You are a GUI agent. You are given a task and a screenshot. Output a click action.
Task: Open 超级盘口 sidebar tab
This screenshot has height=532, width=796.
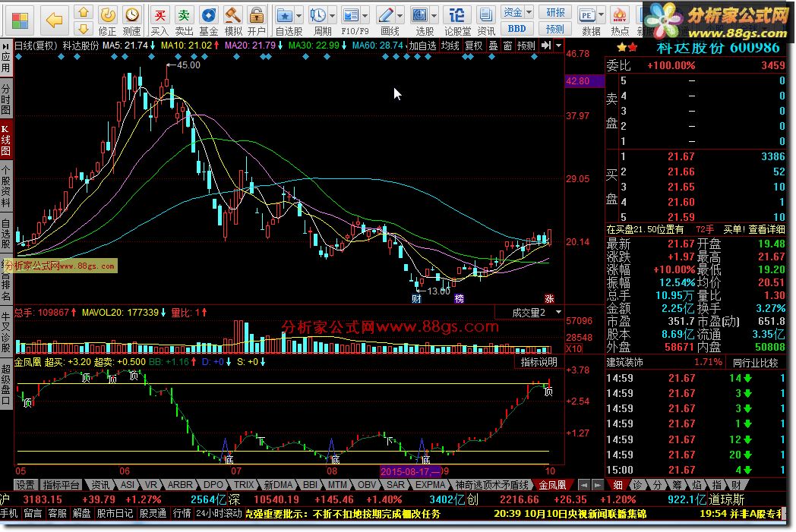point(5,384)
